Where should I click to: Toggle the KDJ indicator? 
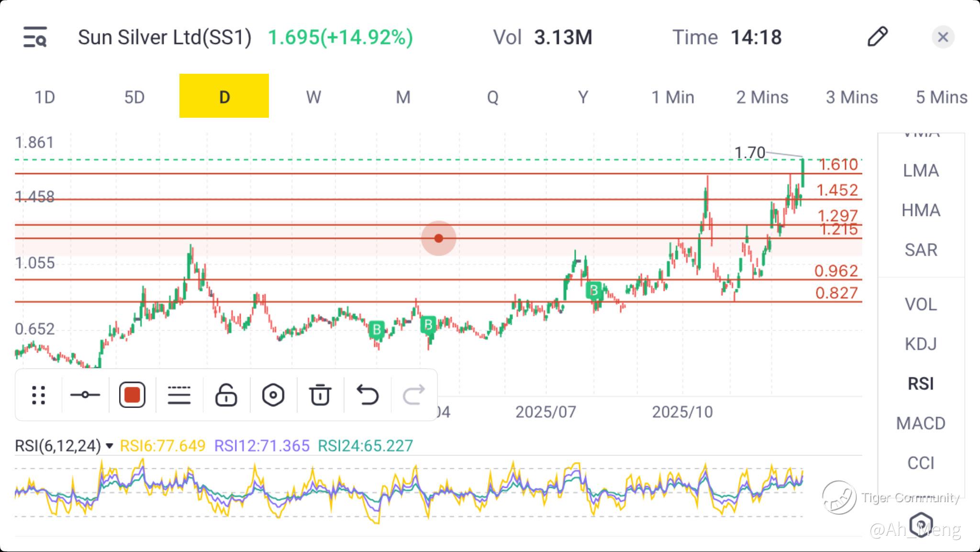920,344
